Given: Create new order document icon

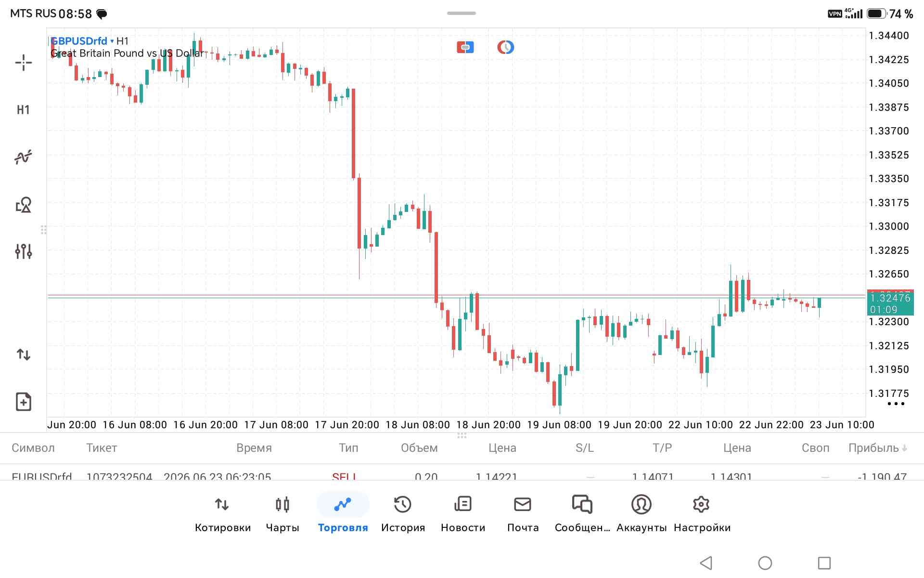Looking at the screenshot, I should 23,402.
